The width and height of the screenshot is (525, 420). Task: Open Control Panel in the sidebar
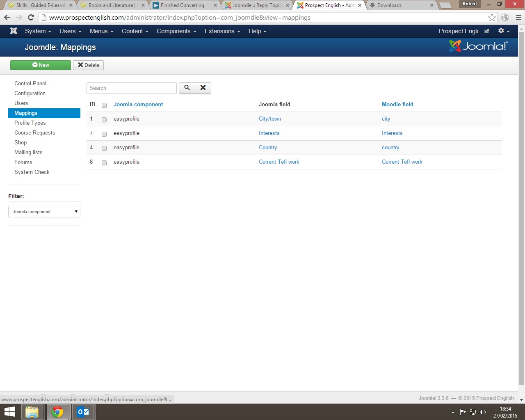30,83
